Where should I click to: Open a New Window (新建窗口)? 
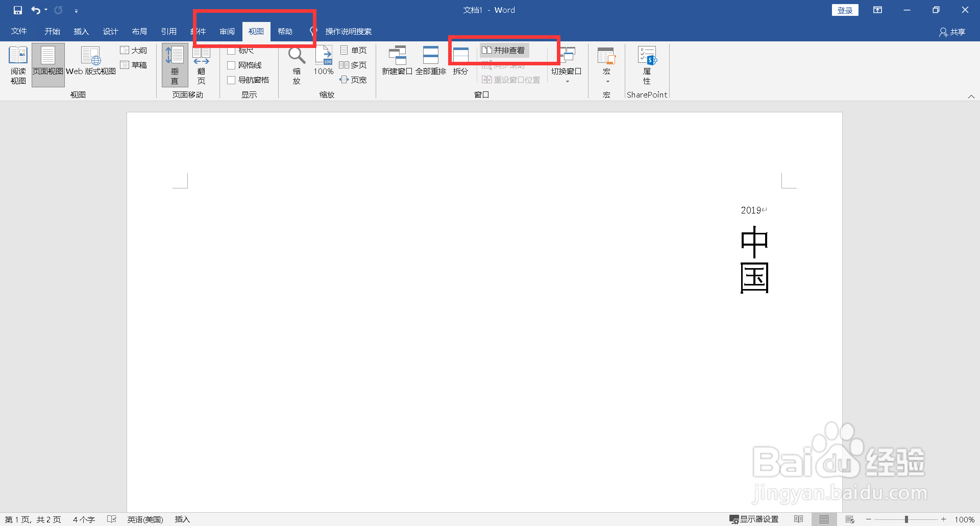coord(397,61)
